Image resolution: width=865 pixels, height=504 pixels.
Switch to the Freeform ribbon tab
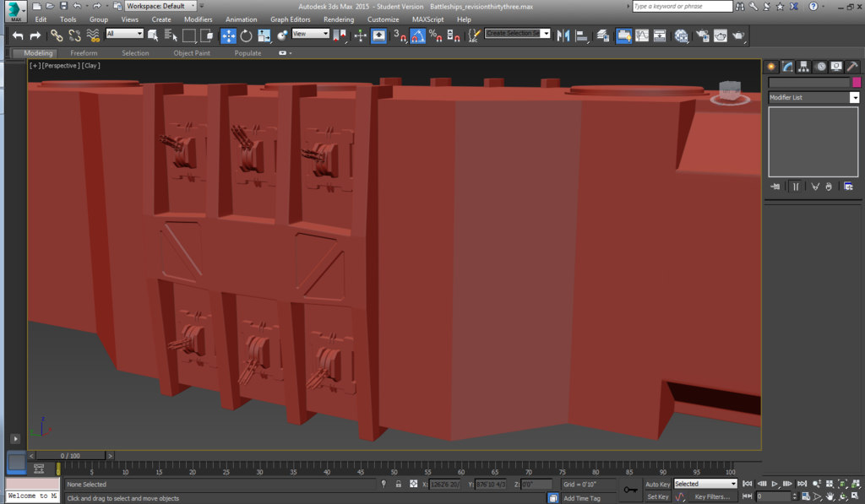(84, 53)
